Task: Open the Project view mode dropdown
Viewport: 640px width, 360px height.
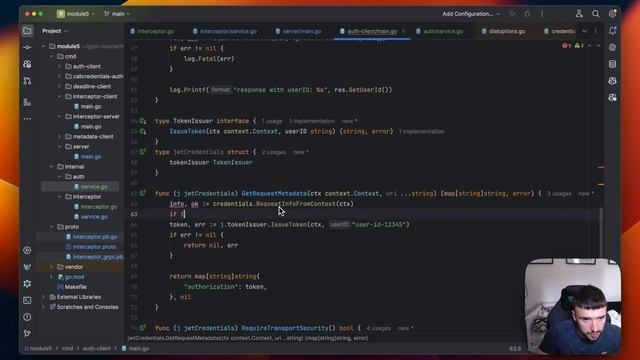Action: tap(55, 31)
